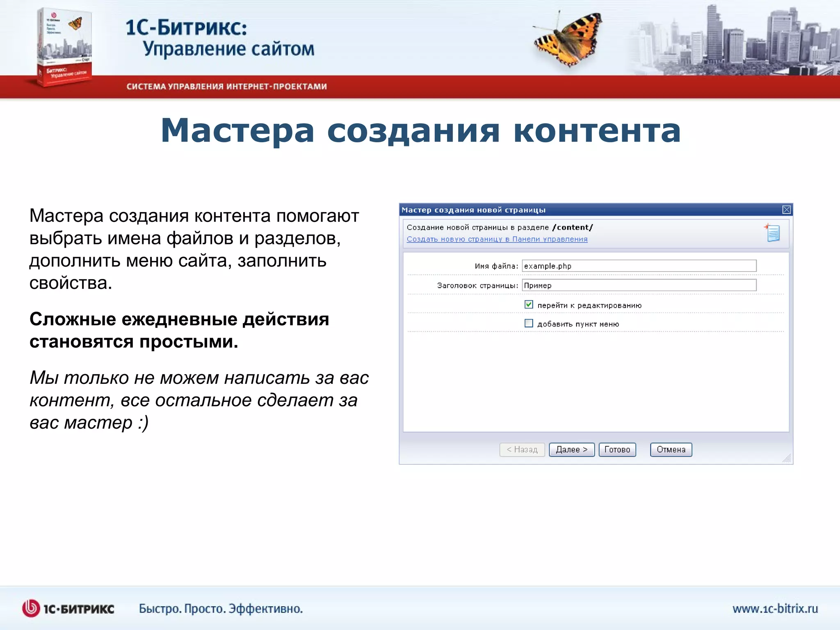Click the product box image in header
The height and width of the screenshot is (630, 840).
coord(64,46)
